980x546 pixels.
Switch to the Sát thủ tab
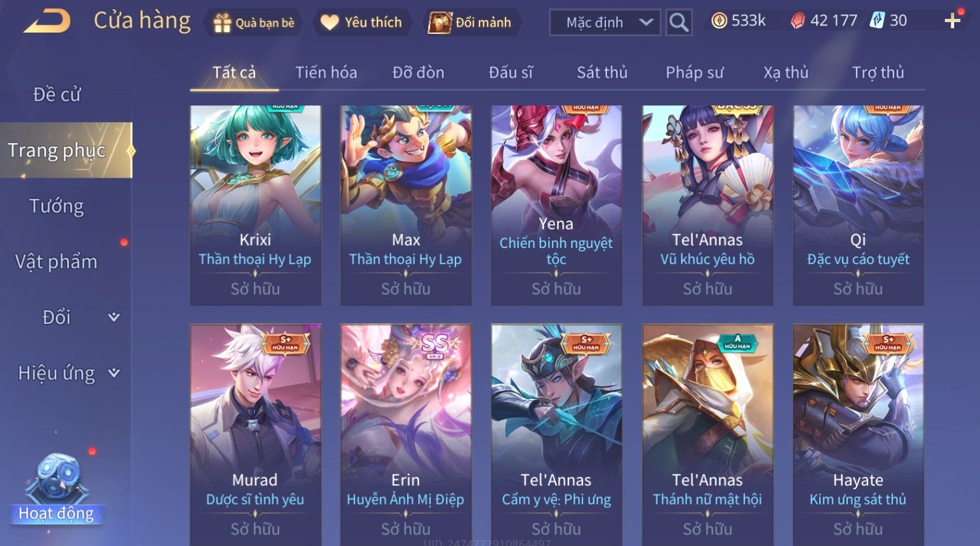tap(602, 72)
